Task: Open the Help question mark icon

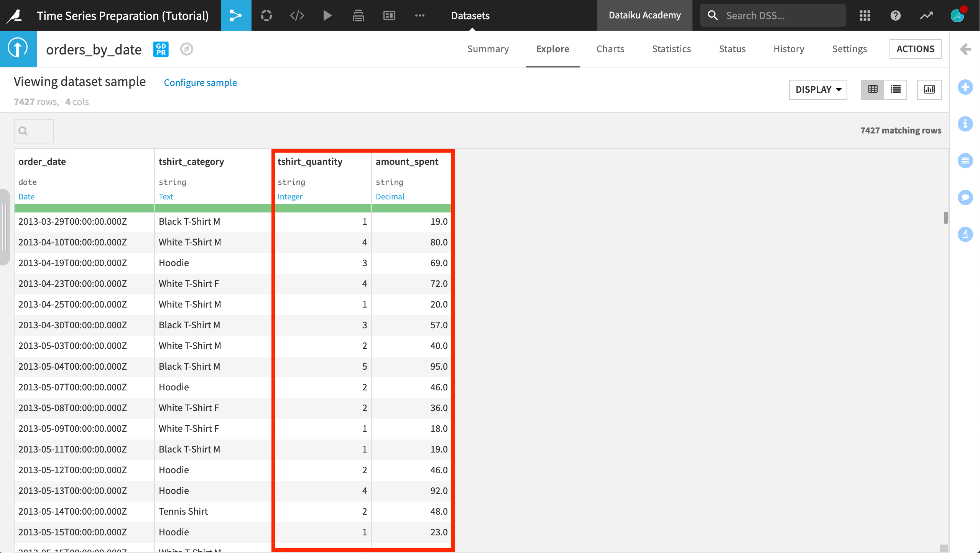Action: point(896,15)
